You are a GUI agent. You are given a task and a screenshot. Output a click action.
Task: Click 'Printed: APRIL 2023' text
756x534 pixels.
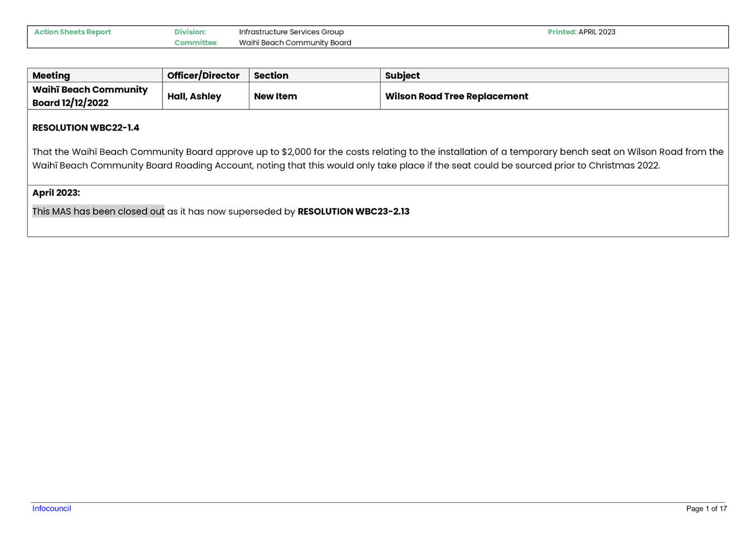[x=582, y=32]
